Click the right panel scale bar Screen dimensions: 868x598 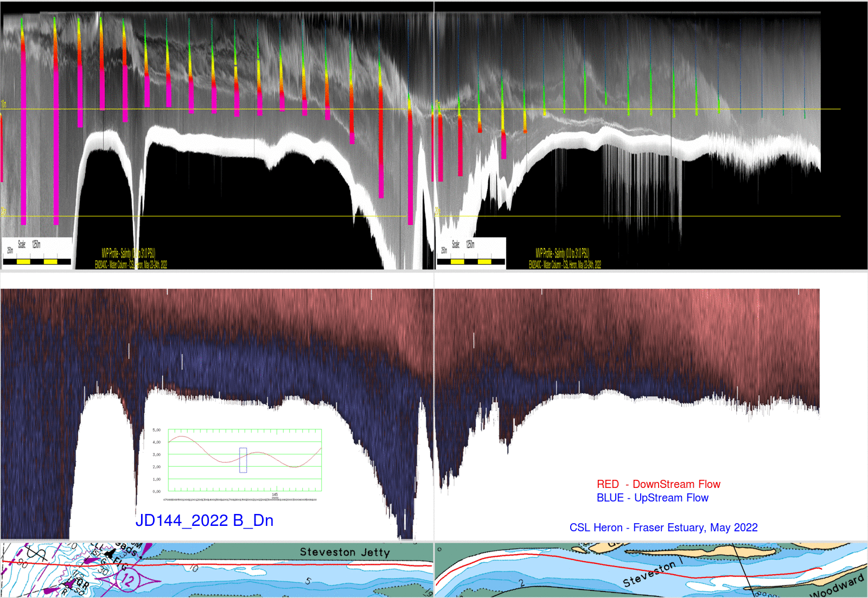(x=471, y=262)
